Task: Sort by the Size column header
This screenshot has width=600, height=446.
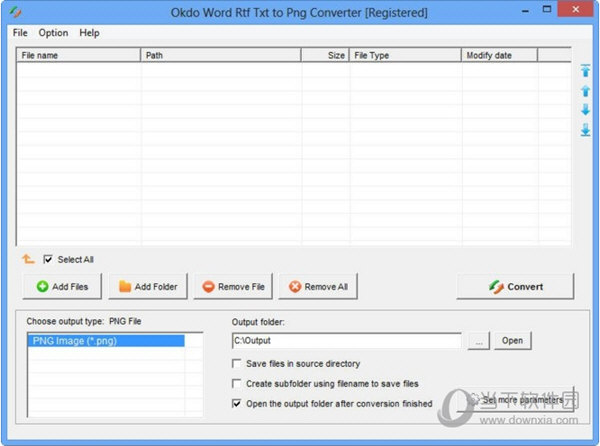Action: 325,55
